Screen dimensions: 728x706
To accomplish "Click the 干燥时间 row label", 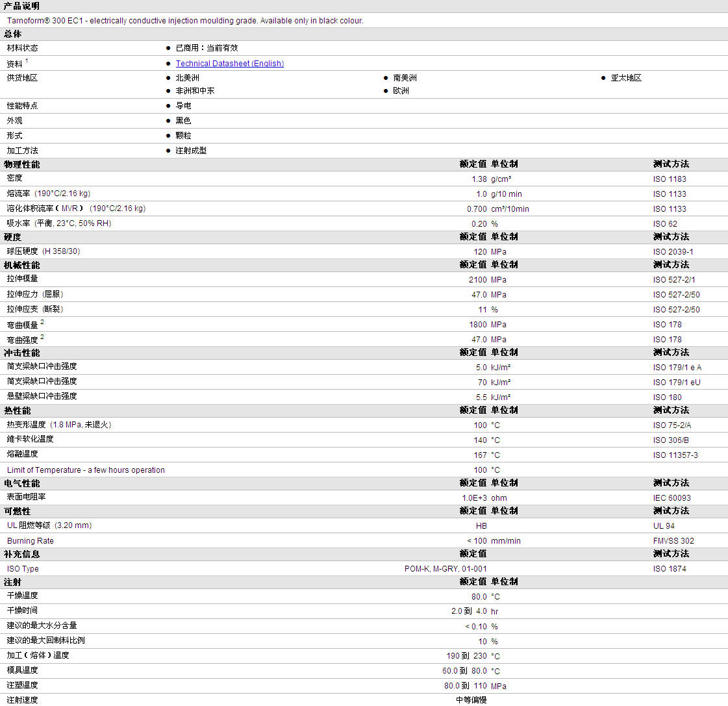I will [x=22, y=611].
